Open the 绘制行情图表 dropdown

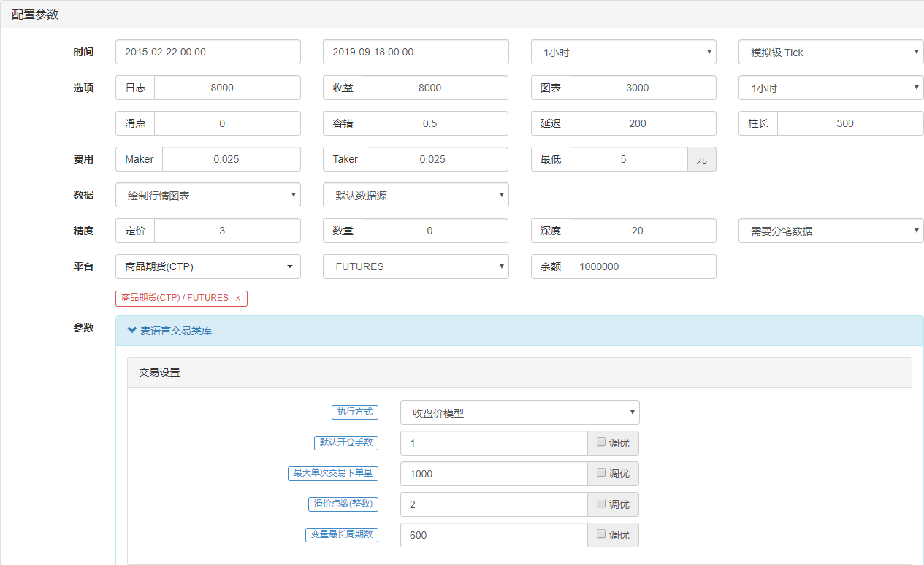[x=207, y=195]
